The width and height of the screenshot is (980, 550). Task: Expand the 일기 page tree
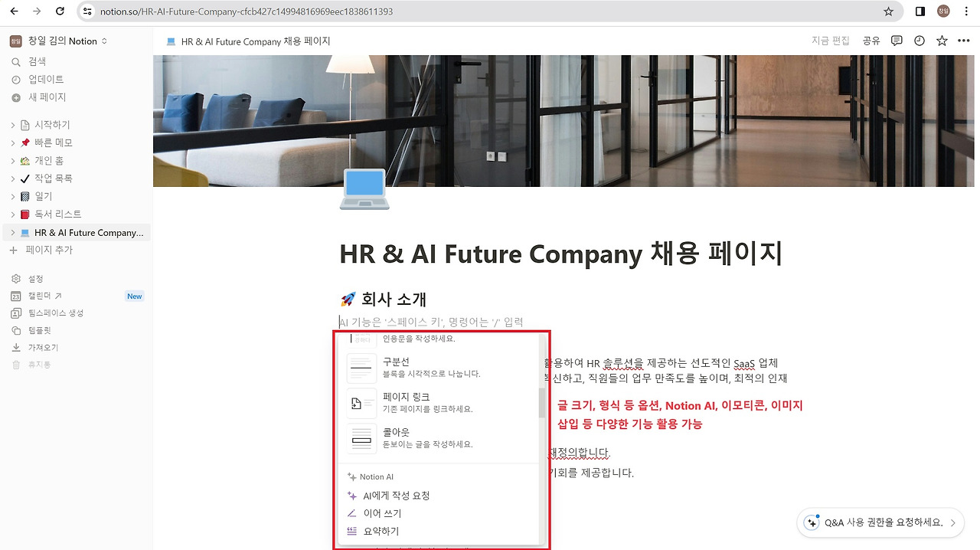click(13, 197)
